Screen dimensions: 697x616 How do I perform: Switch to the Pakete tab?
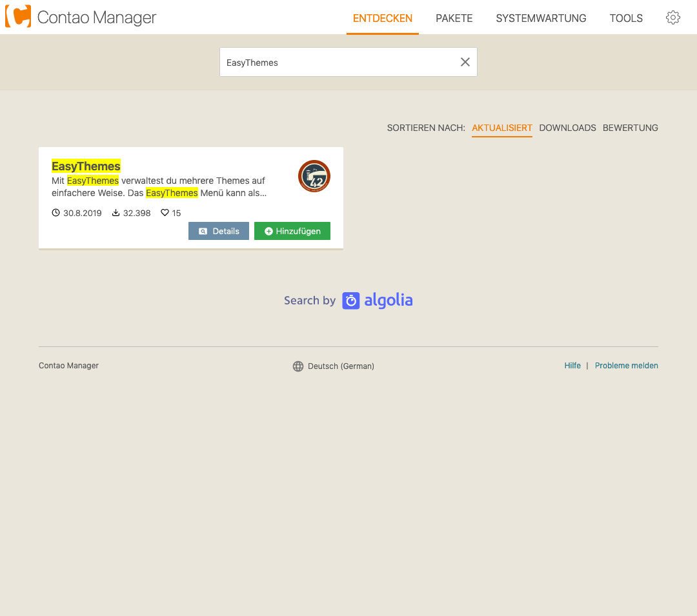tap(454, 18)
